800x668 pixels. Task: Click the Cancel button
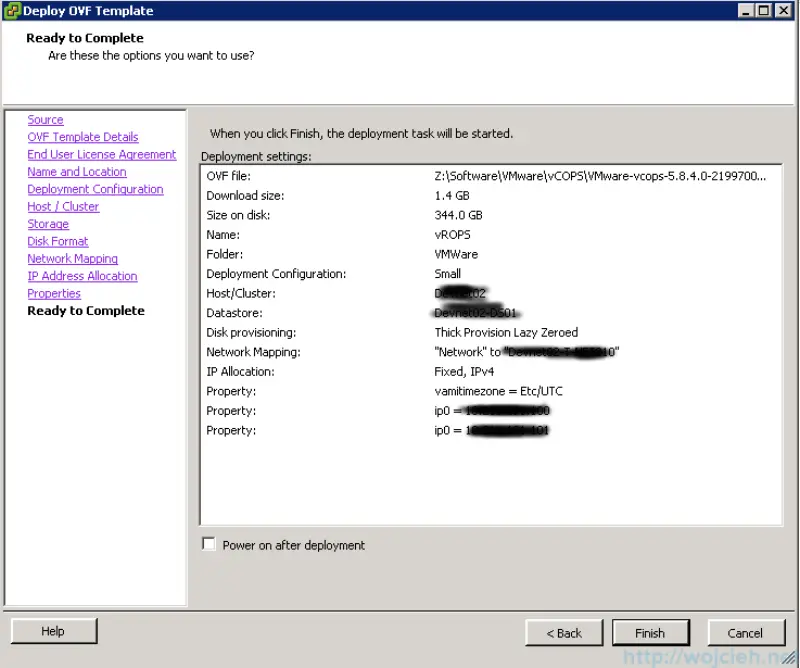747,632
